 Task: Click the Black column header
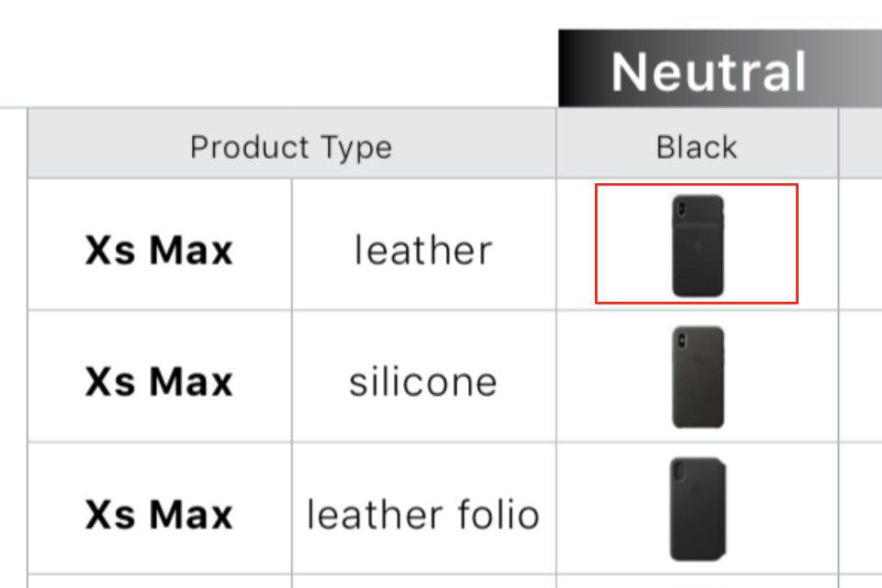[697, 148]
